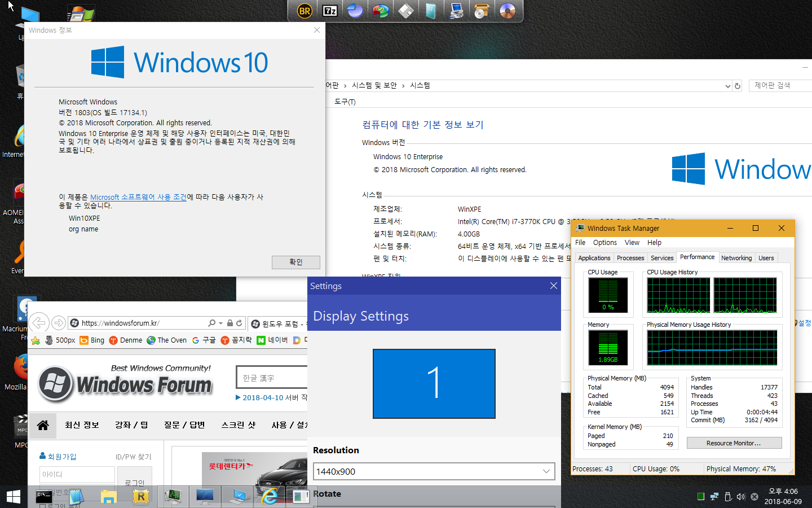Open the 최신 정보 forum menu
This screenshot has height=508, width=812.
click(x=82, y=425)
